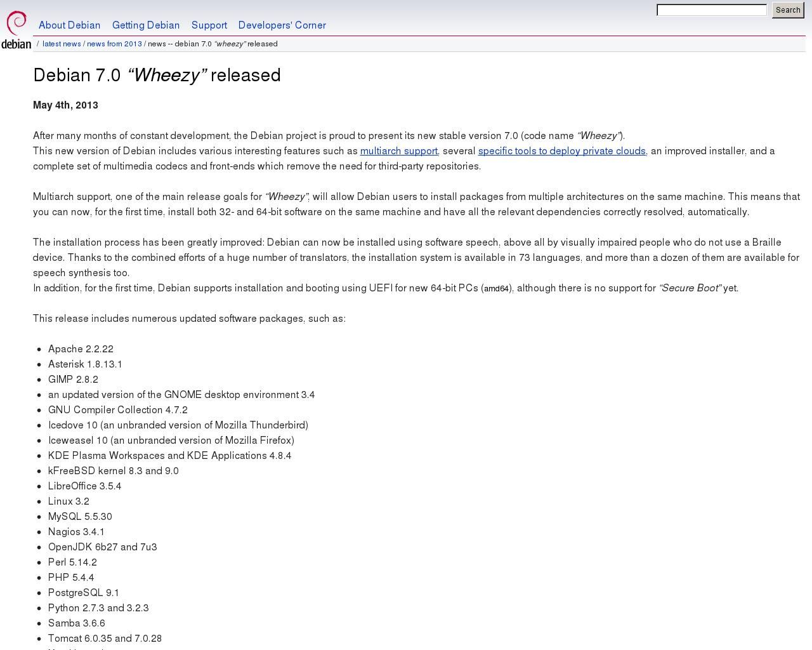Select list item OpenJDK 6b27 and 7u3

click(103, 547)
